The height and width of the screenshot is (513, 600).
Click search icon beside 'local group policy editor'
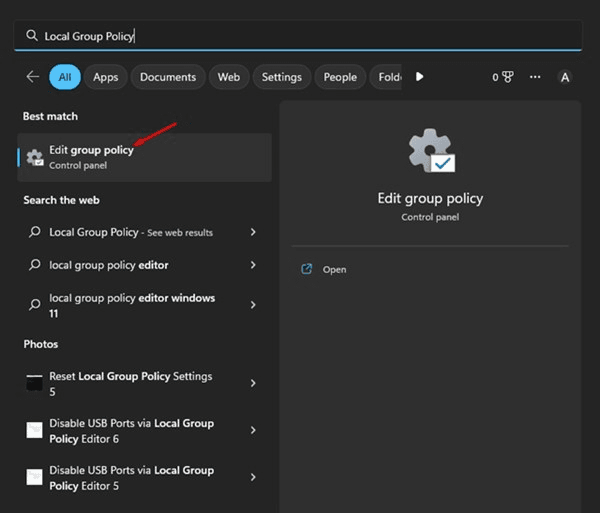(34, 265)
